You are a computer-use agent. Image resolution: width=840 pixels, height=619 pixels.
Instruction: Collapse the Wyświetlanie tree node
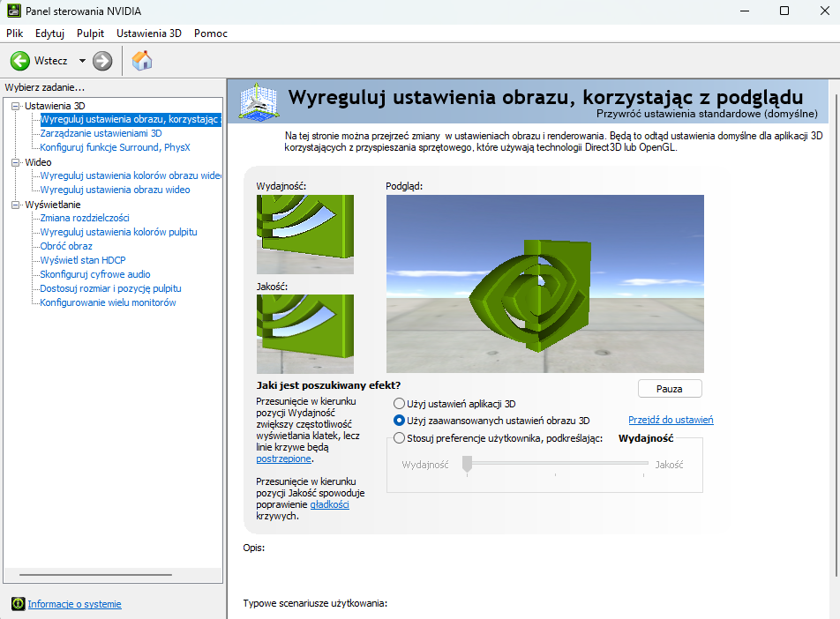point(16,205)
